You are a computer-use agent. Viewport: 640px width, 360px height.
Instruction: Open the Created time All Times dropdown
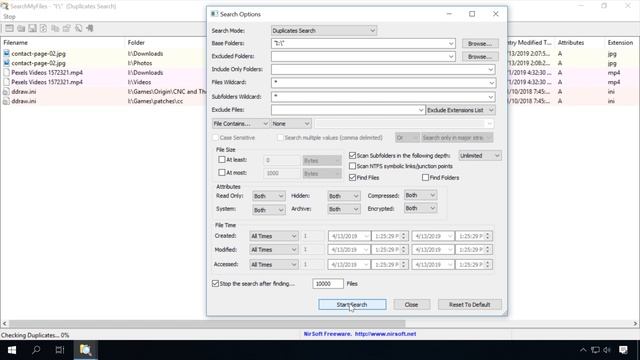273,236
